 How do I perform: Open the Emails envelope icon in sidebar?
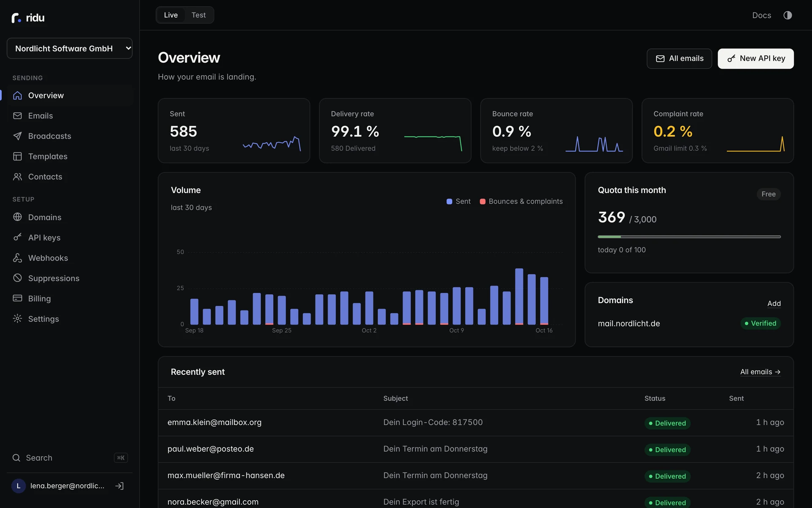click(x=17, y=116)
